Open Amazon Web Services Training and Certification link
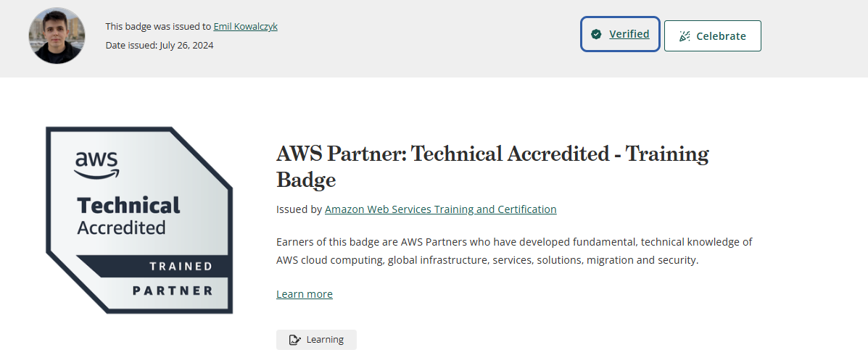The height and width of the screenshot is (363, 868). click(x=440, y=209)
